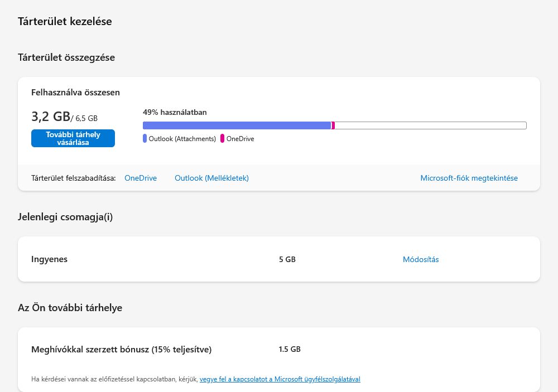Click the Módosítás link for the Ingyenes plan
Viewport: 558px width, 392px height.
(x=421, y=259)
